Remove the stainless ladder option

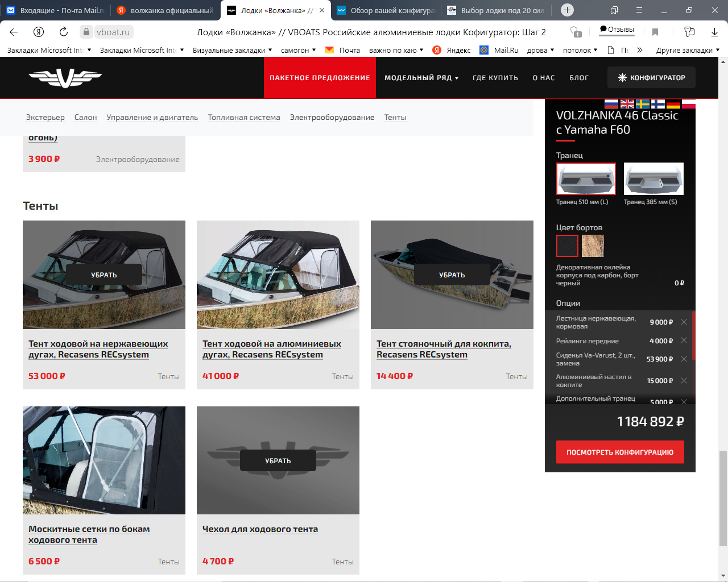point(684,322)
